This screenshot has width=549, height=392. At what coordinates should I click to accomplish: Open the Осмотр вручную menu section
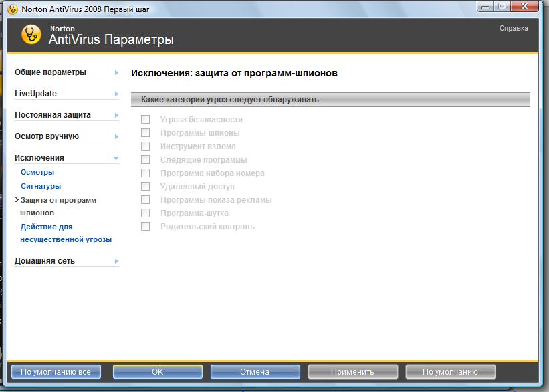coord(47,136)
